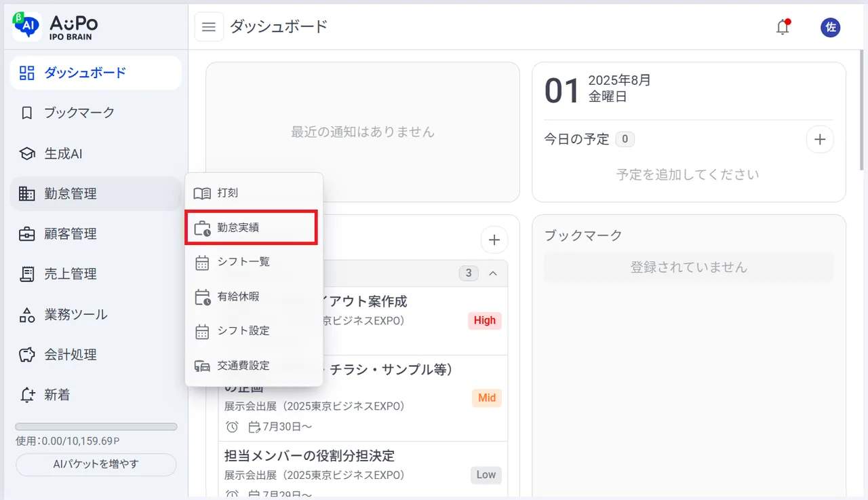Open ダッシュボード in the sidebar
The image size is (868, 500).
tap(96, 73)
